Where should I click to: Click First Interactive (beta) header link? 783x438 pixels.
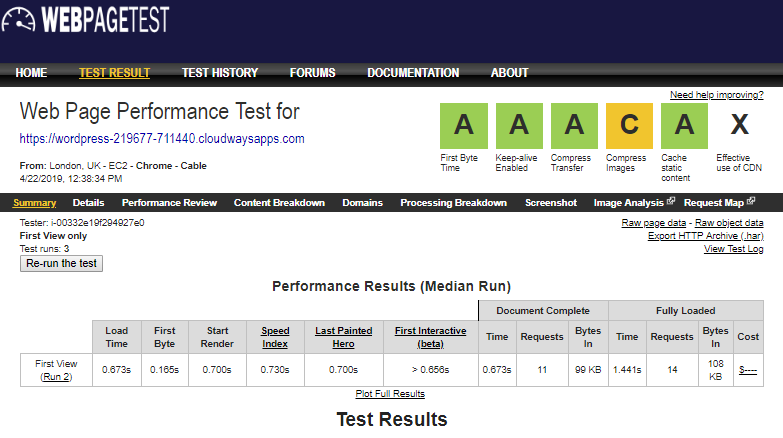[430, 337]
